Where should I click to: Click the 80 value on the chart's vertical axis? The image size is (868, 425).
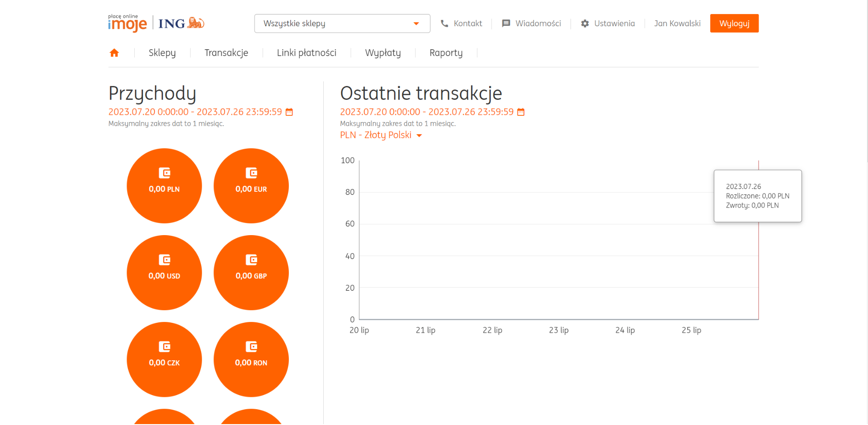click(350, 192)
